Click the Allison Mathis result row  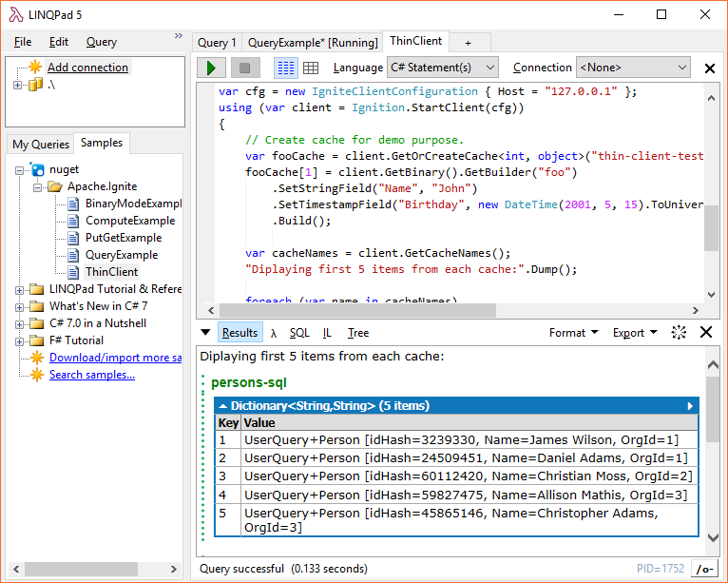456,496
